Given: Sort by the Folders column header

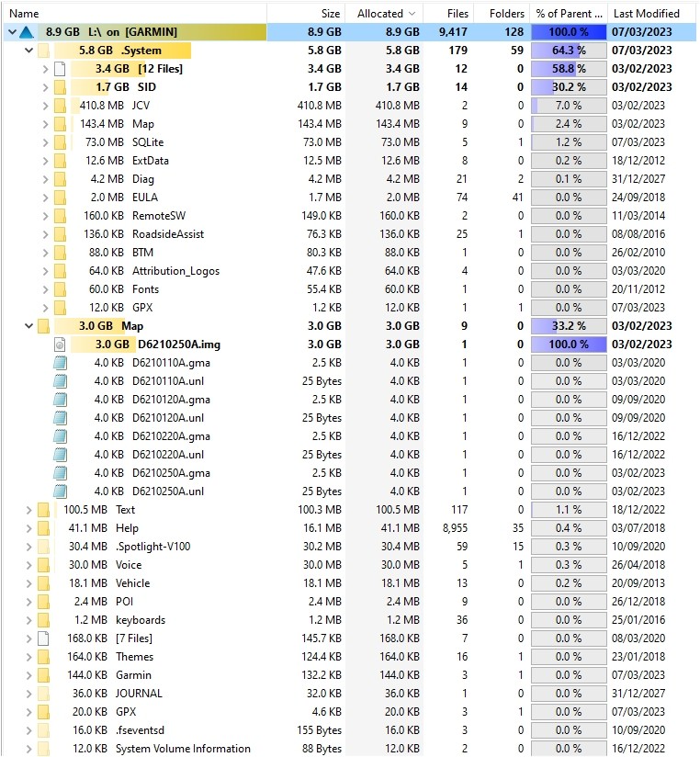Looking at the screenshot, I should pyautogui.click(x=502, y=14).
